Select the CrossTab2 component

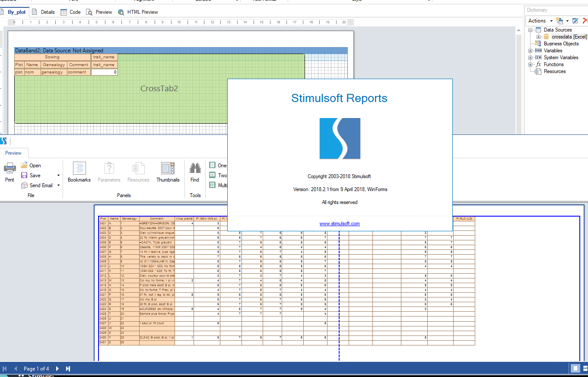(x=159, y=89)
